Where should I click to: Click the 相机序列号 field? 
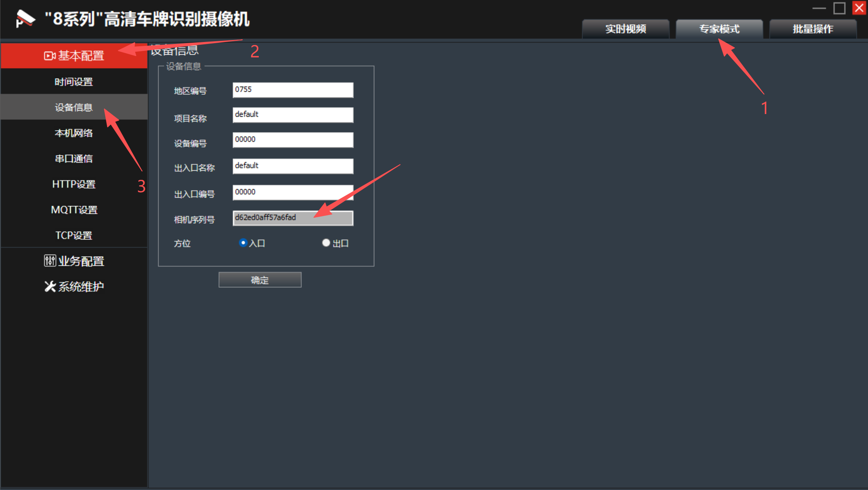293,218
